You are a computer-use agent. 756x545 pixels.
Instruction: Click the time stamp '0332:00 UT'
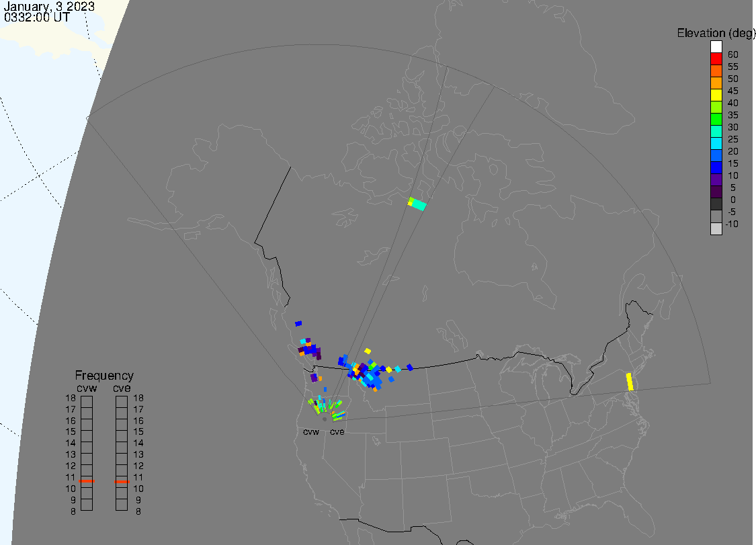(37, 17)
